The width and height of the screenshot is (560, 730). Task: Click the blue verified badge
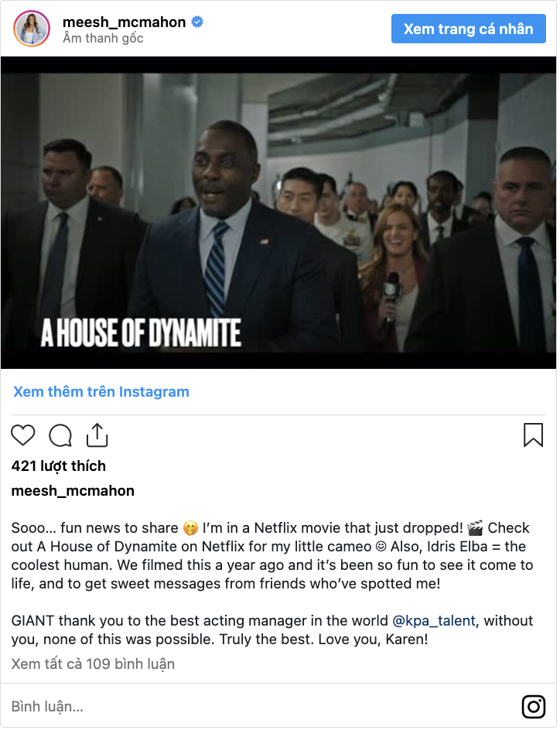[197, 22]
